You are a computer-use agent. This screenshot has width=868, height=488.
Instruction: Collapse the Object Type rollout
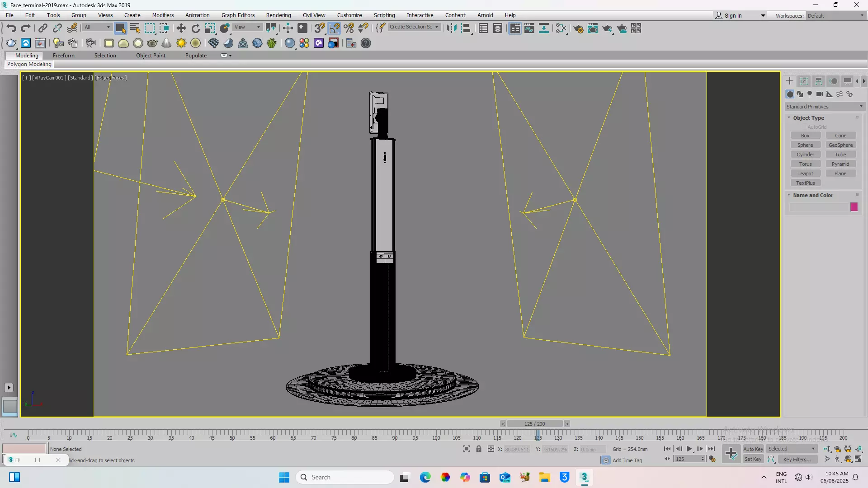tap(808, 118)
